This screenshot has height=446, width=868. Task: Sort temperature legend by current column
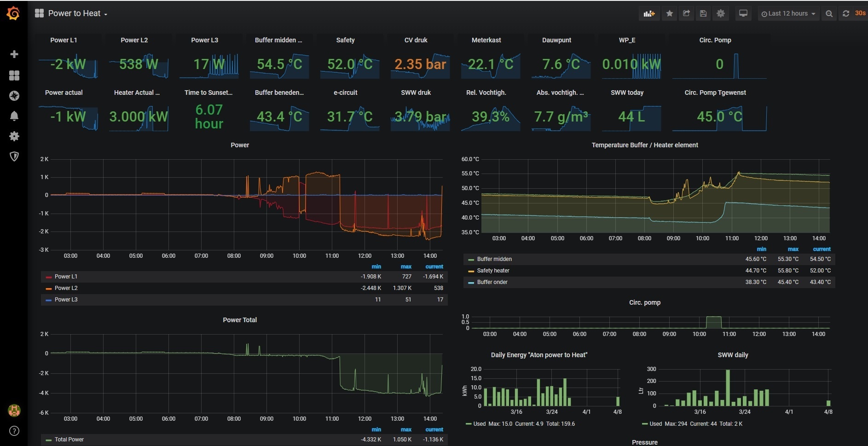click(822, 249)
